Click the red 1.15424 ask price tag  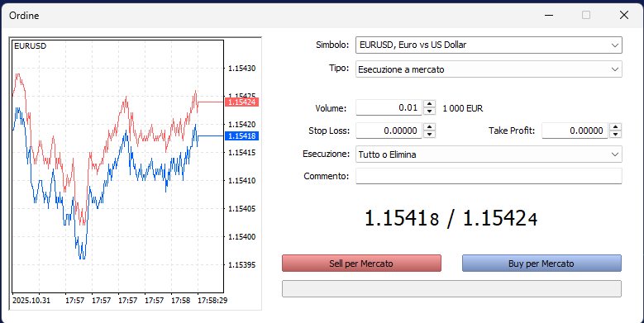(242, 102)
